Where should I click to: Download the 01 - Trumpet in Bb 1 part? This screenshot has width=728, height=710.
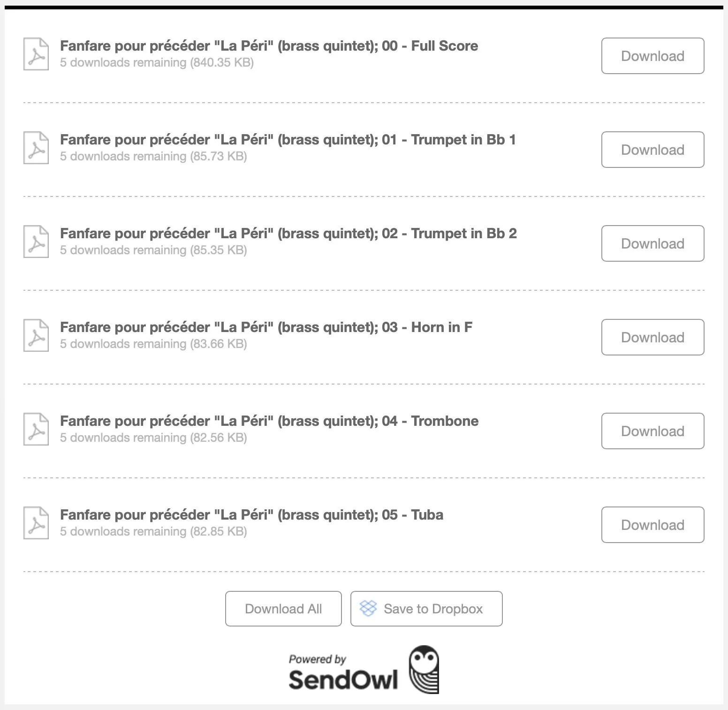pos(652,150)
